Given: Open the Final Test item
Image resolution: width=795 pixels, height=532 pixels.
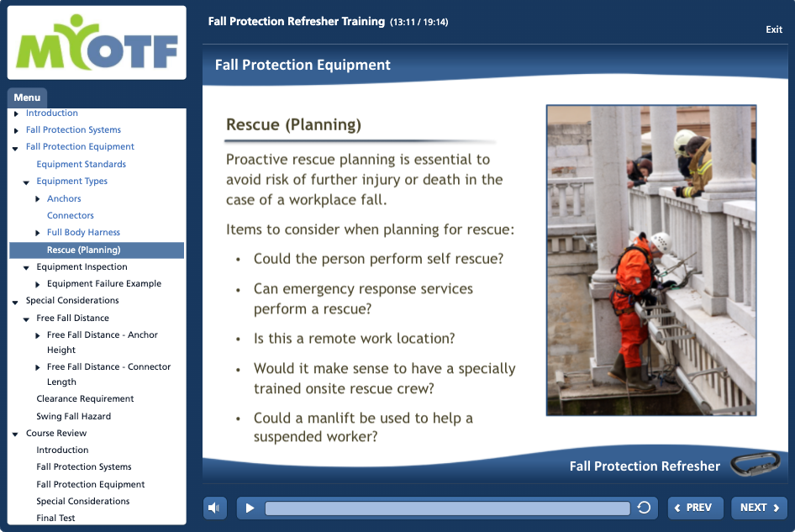Looking at the screenshot, I should pos(55,518).
